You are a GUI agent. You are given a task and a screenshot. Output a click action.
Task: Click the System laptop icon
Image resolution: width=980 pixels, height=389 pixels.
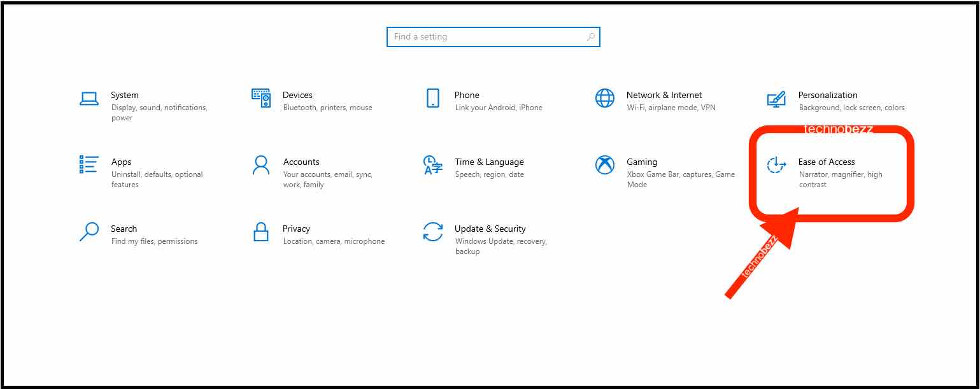(89, 99)
